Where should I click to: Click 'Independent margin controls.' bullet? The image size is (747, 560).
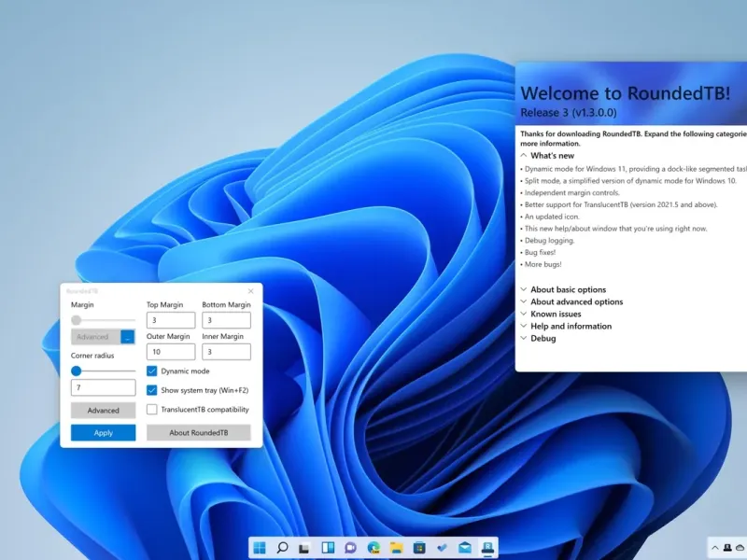pyautogui.click(x=572, y=193)
